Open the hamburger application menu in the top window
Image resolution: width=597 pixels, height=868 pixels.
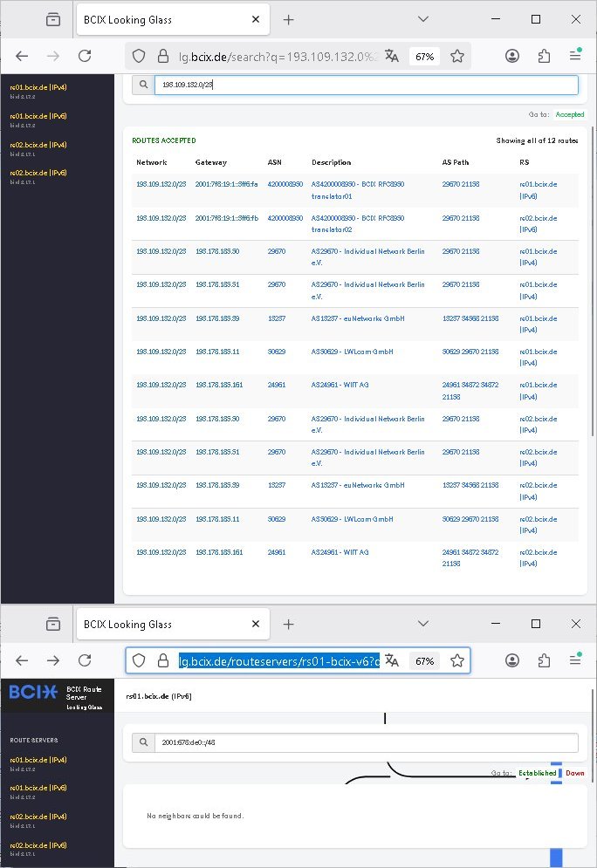(575, 56)
